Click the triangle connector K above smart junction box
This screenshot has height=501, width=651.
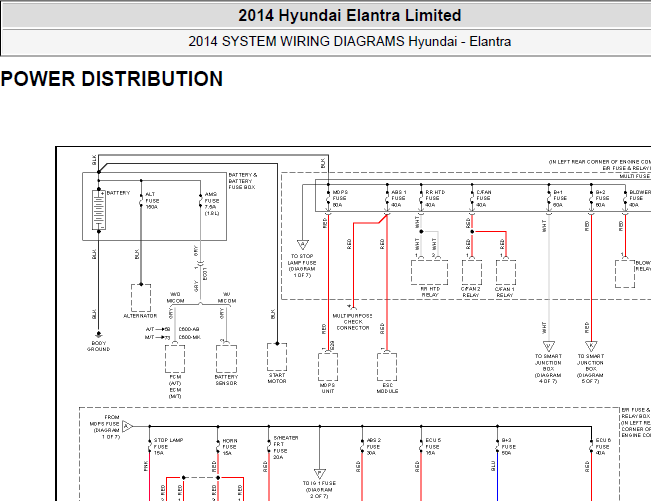[591, 346]
